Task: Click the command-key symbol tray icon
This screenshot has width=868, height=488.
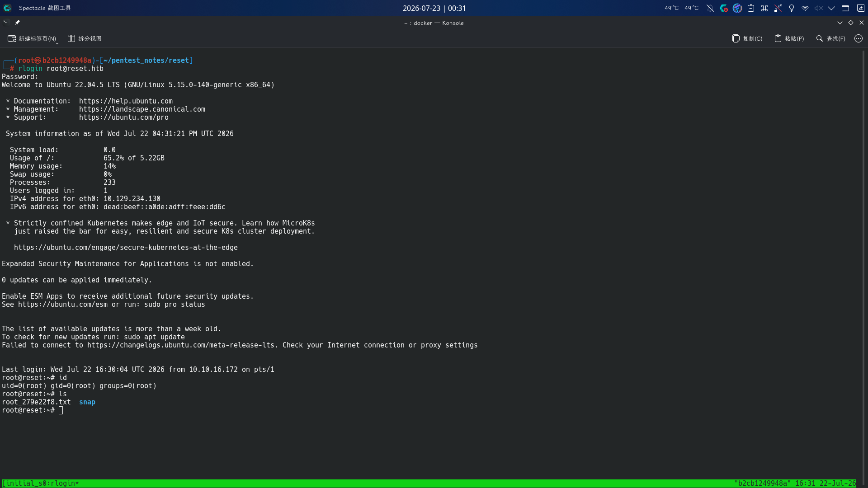Action: 764,8
